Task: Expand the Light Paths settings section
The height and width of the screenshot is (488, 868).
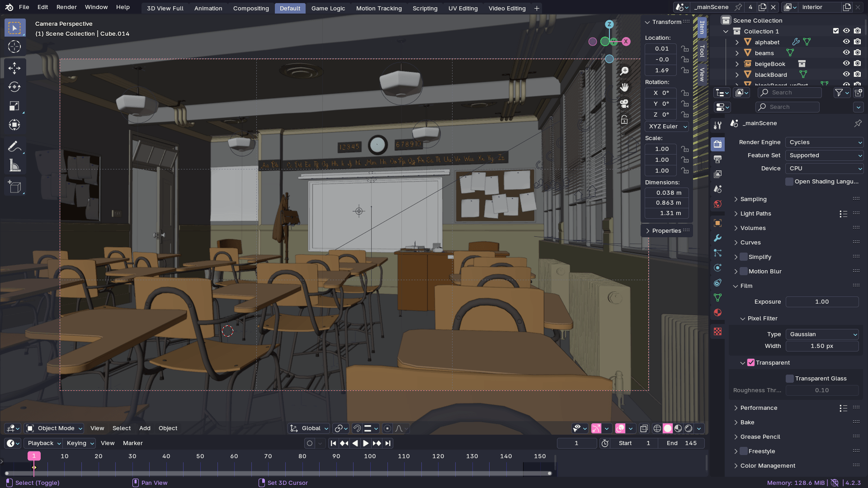Action: point(756,213)
